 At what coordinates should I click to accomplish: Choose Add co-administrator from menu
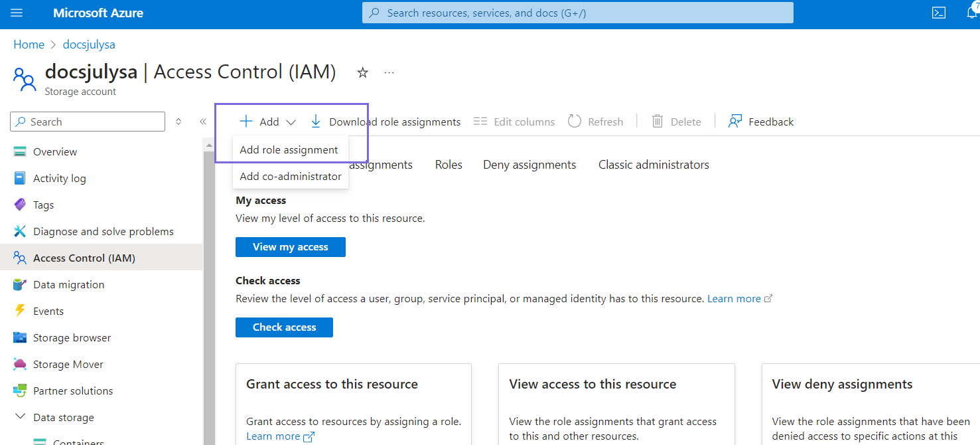(x=291, y=177)
